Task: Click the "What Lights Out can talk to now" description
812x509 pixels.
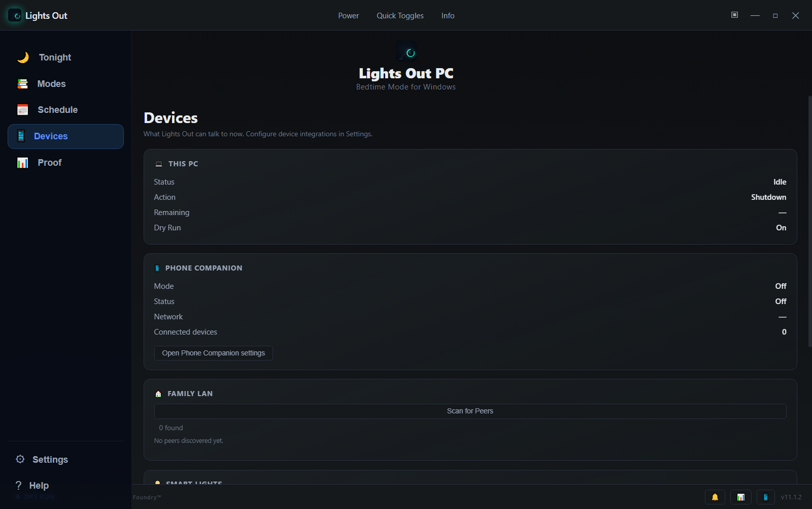Action: pyautogui.click(x=258, y=134)
